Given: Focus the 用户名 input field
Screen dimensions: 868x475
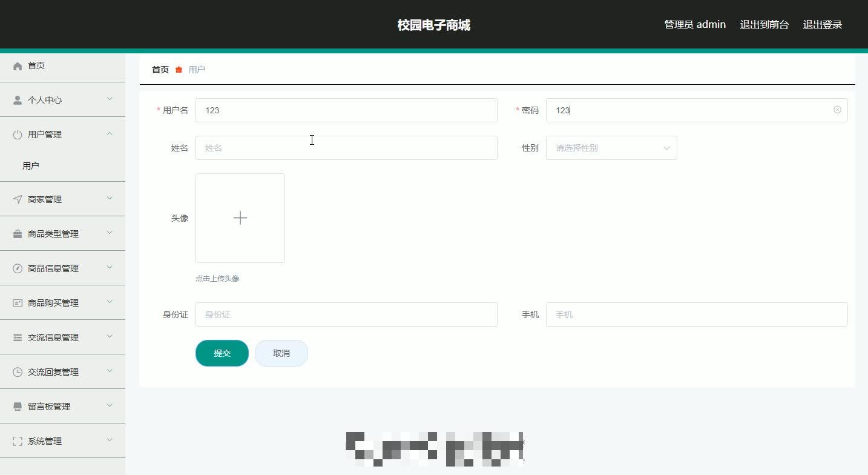Looking at the screenshot, I should pos(346,110).
